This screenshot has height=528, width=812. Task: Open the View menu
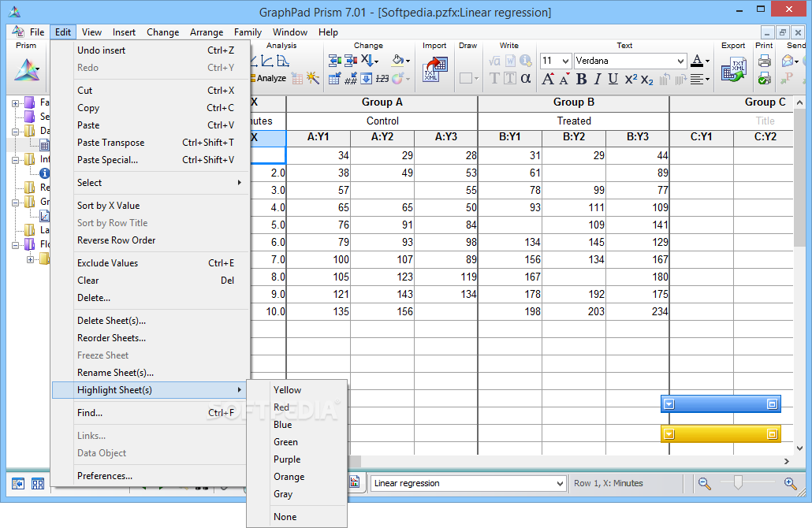click(91, 32)
